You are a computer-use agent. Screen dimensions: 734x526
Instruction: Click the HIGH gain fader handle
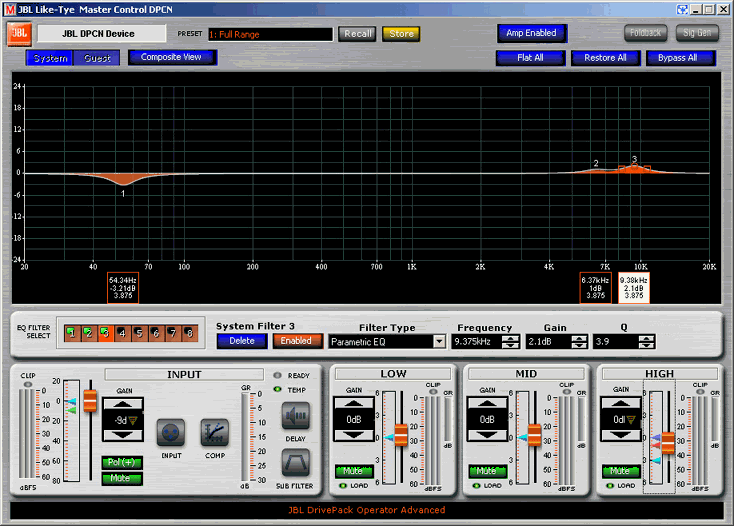668,443
